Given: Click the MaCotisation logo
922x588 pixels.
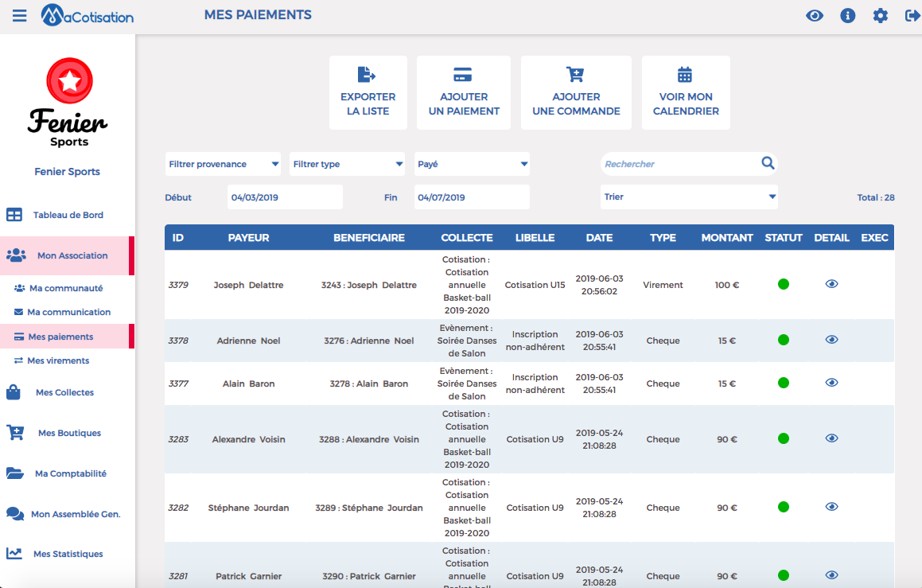Looking at the screenshot, I should click(x=87, y=15).
